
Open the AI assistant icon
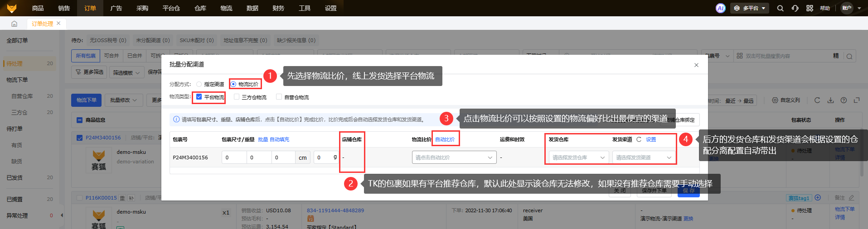[x=721, y=8]
